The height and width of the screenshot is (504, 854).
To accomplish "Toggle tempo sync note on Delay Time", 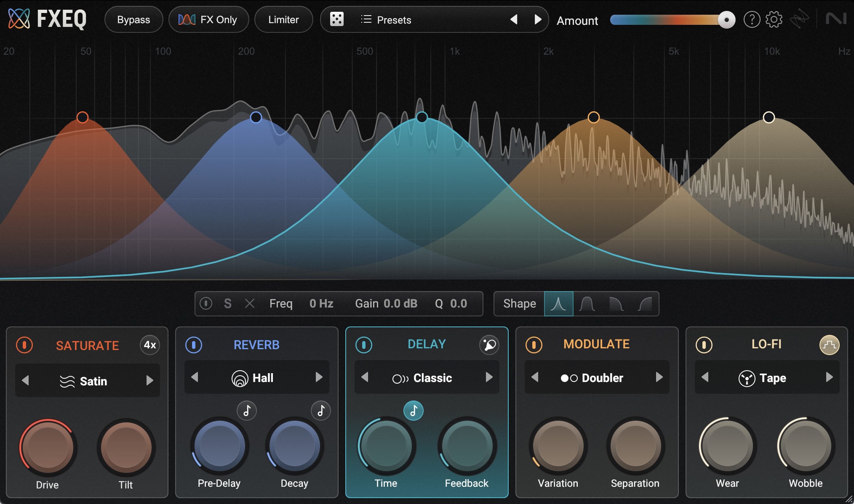I will click(x=414, y=410).
